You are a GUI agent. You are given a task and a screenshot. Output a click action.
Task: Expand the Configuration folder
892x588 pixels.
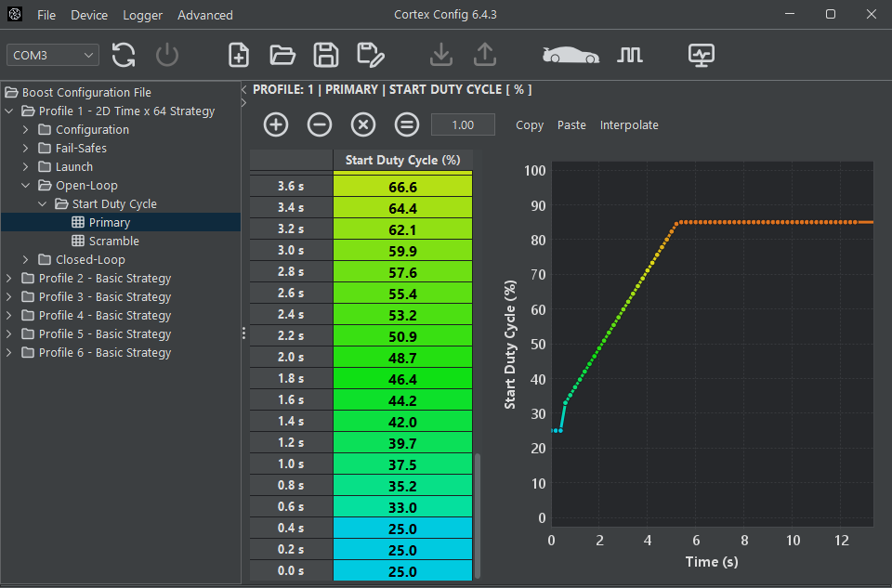pos(26,130)
